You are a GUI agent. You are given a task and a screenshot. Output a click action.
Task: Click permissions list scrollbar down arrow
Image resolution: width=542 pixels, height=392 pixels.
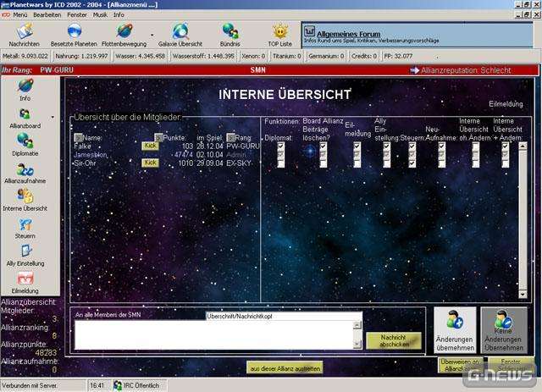pos(523,294)
